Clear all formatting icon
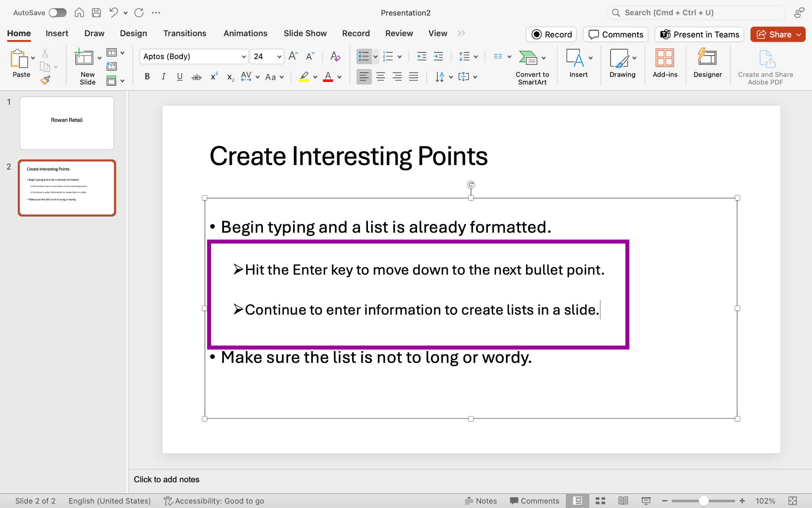 [x=335, y=56]
